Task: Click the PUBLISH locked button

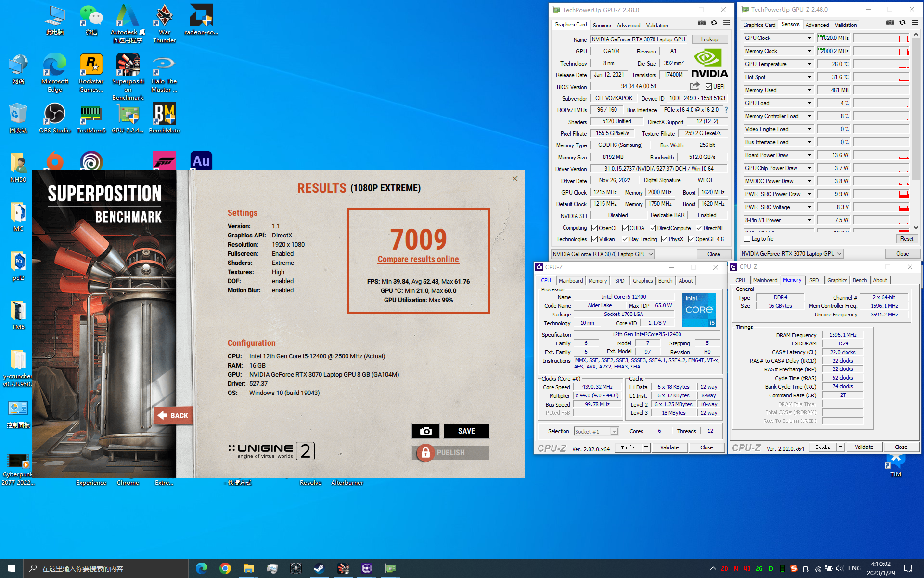Action: (451, 453)
